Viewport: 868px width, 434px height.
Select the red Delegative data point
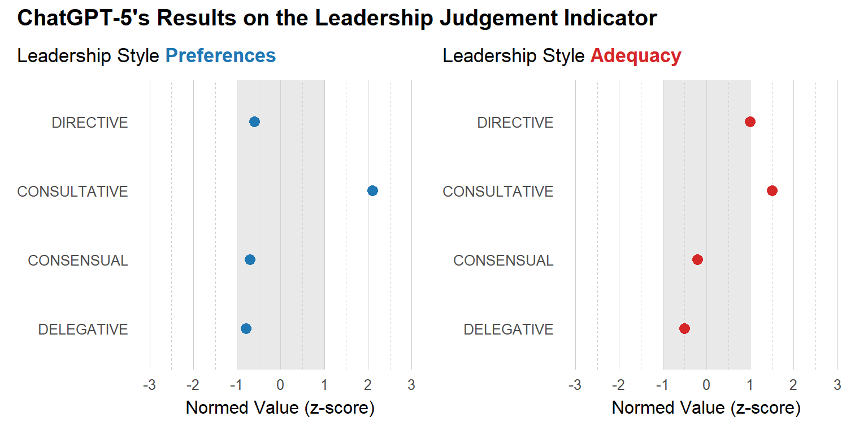[684, 329]
